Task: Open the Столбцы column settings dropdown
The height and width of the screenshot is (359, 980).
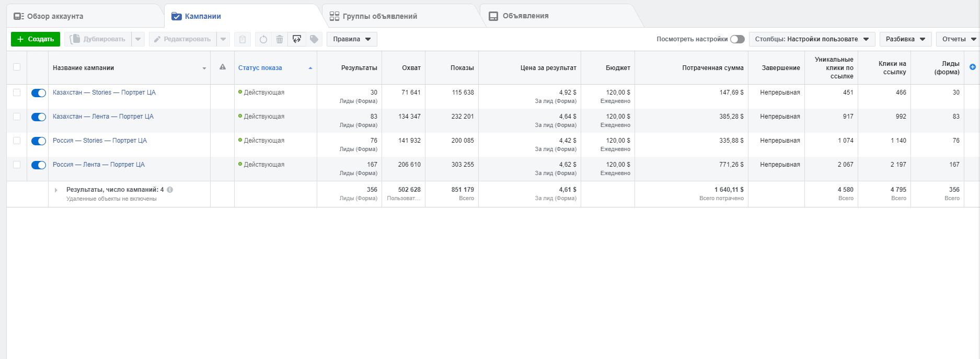Action: (x=812, y=39)
